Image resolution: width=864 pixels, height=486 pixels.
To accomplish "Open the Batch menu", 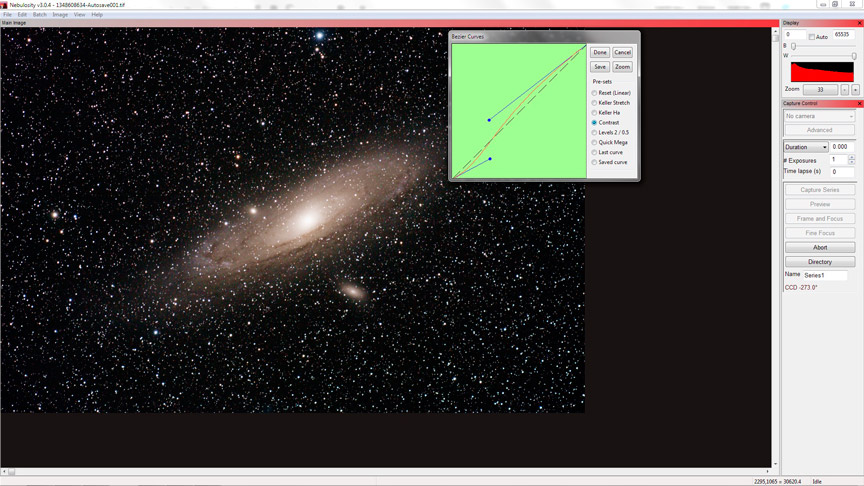I will point(39,15).
